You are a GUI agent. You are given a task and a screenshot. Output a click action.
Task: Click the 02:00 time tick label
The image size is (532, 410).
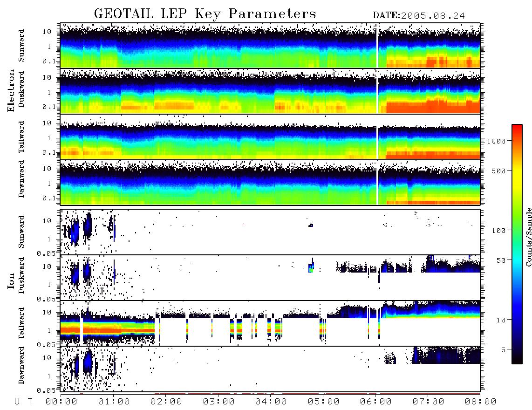(x=166, y=402)
